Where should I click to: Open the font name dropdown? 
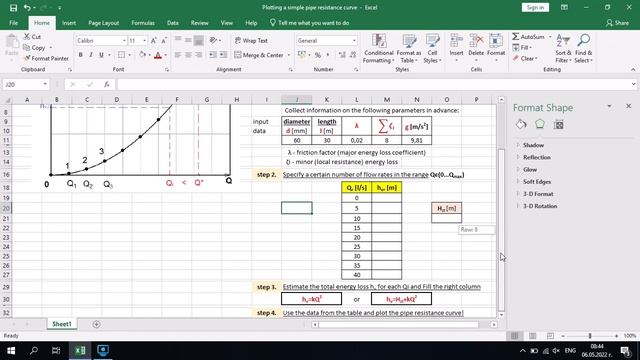click(x=124, y=41)
